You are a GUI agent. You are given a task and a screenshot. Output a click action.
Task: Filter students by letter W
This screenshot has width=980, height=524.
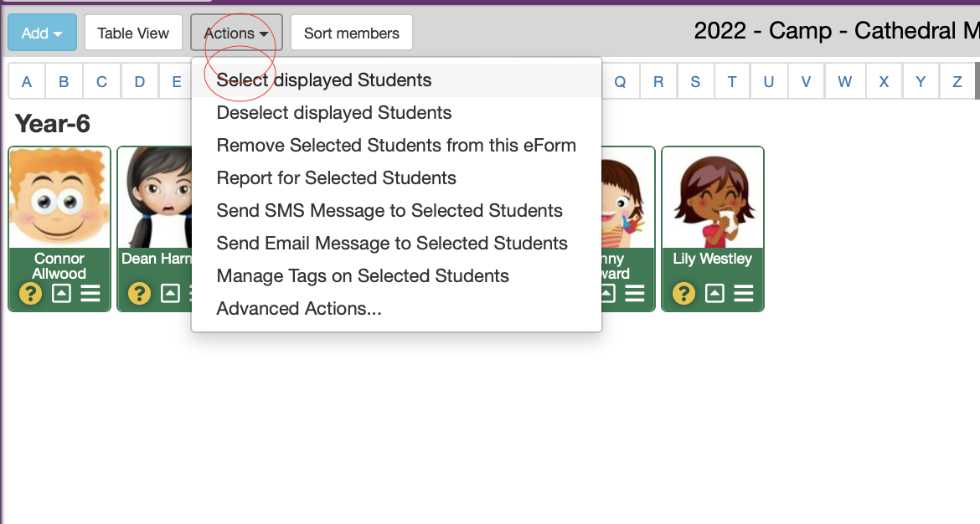(844, 82)
